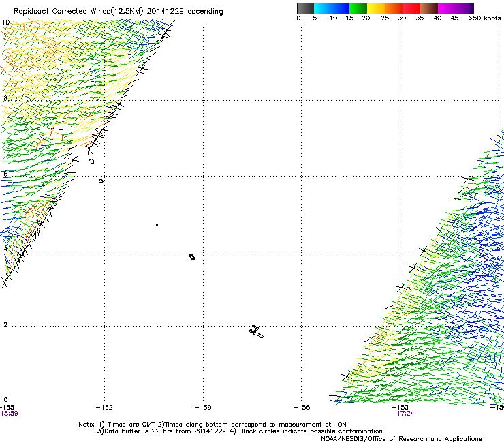Click the longitude label '-156'
This screenshot has height=443, width=504.
tap(302, 408)
